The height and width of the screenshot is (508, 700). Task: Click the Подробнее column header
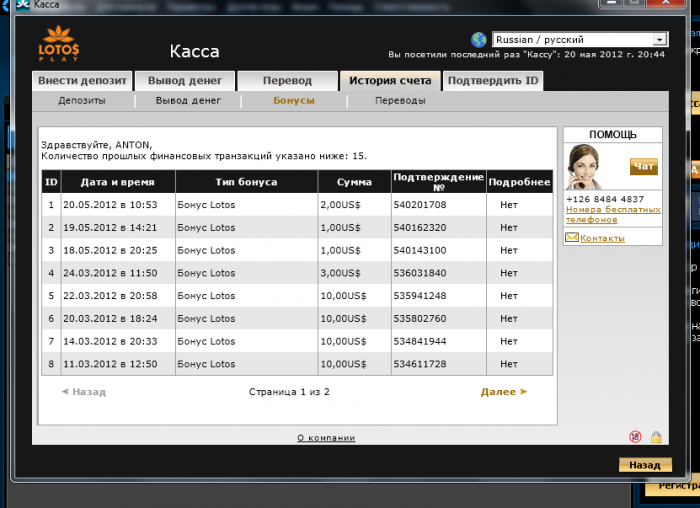(519, 182)
